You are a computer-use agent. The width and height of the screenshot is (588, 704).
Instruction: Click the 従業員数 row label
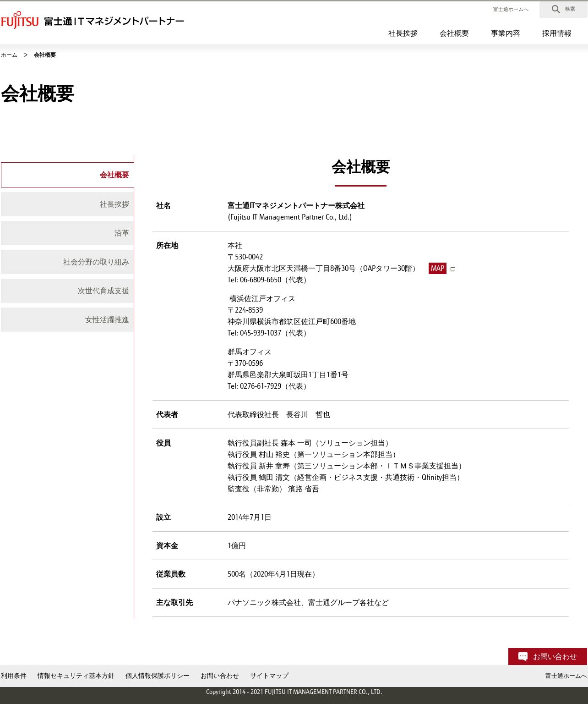click(171, 574)
